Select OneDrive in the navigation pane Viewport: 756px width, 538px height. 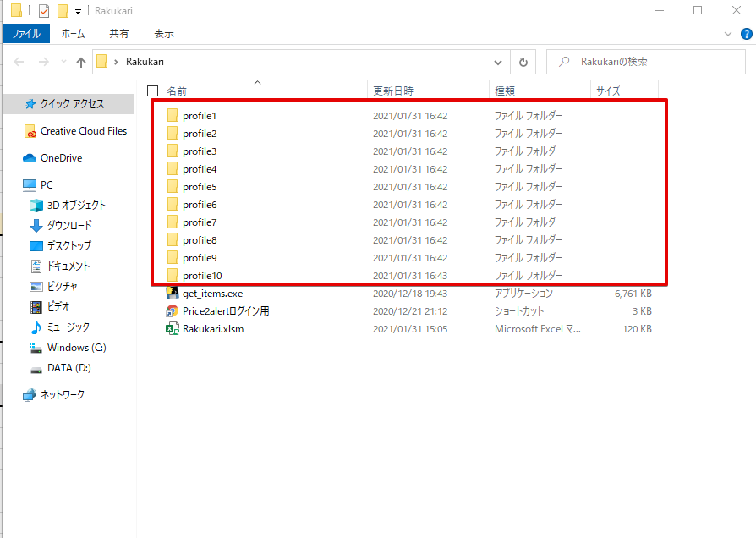61,158
